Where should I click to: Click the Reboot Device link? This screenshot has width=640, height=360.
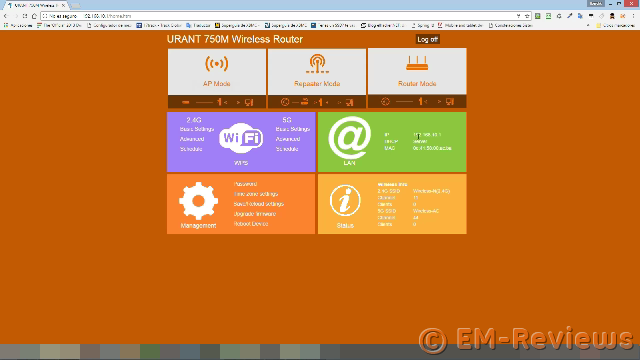pos(251,224)
